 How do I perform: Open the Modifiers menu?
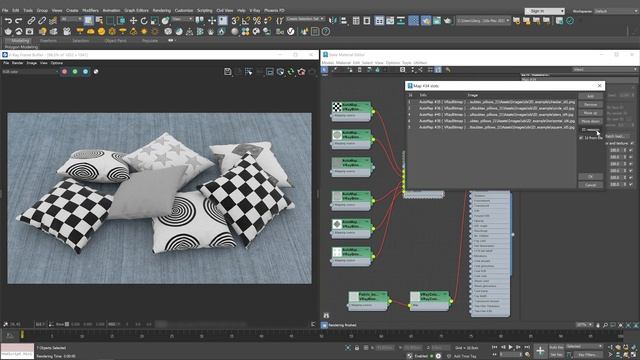(x=90, y=10)
